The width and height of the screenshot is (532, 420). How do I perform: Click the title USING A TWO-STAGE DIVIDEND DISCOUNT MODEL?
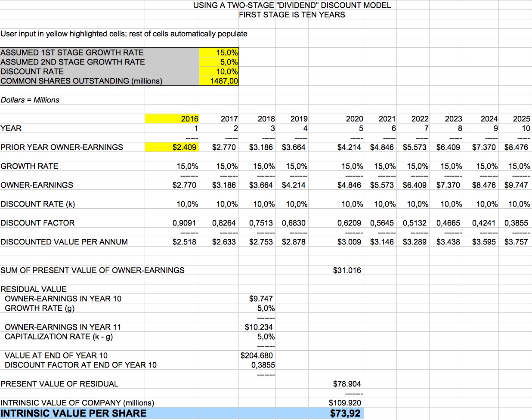[x=292, y=5]
